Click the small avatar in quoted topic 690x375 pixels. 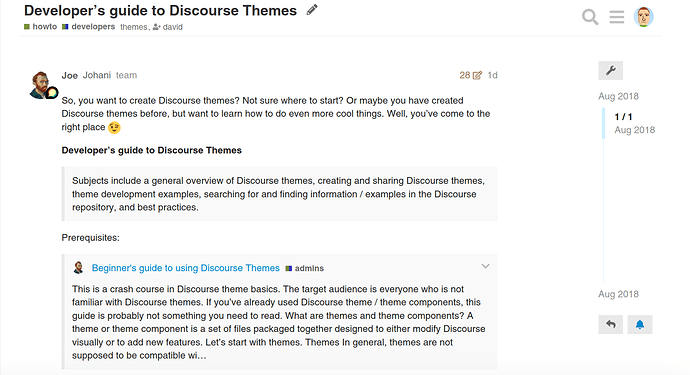click(78, 268)
